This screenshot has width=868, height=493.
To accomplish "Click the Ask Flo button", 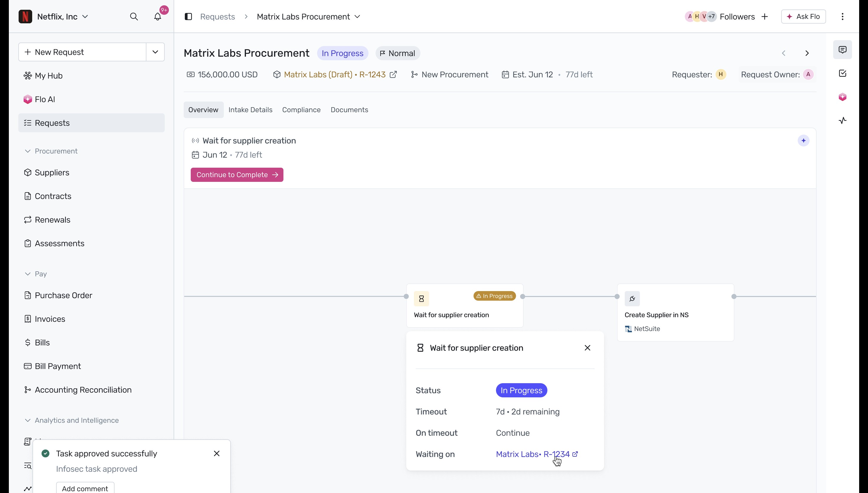I will 803,17.
